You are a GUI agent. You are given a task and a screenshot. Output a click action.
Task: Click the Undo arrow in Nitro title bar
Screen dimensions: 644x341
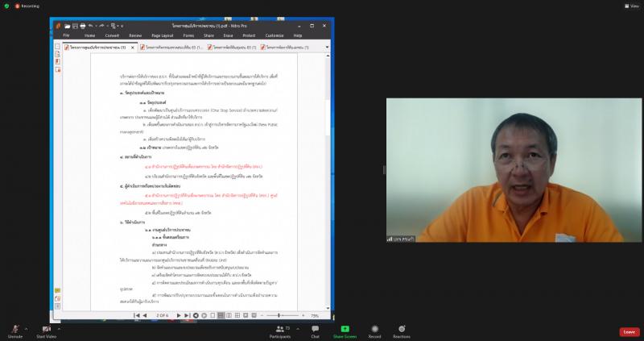point(91,26)
